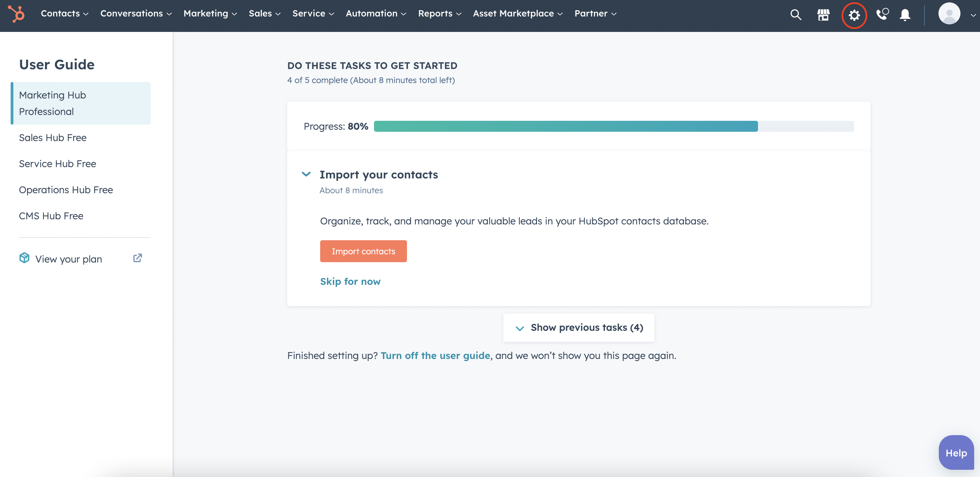Click the progress bar at 80%
Viewport: 980px width, 477px height.
point(614,126)
